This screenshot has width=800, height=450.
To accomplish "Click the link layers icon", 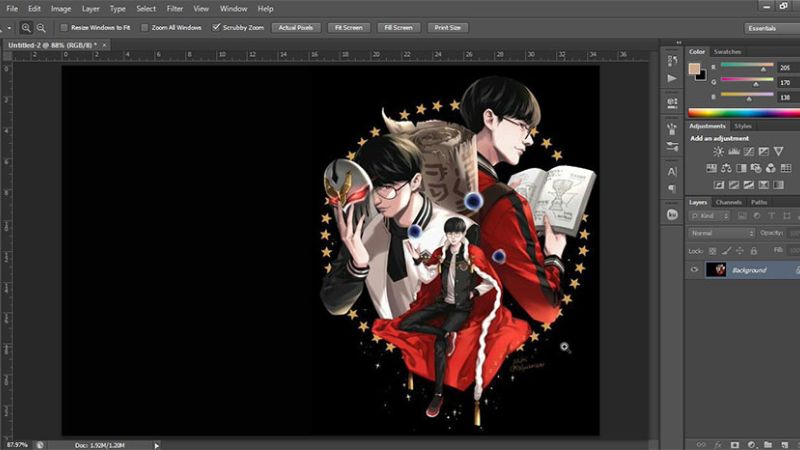I will [702, 445].
